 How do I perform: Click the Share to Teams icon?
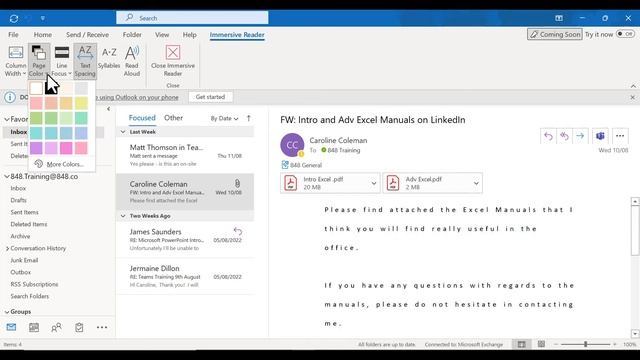tap(600, 136)
